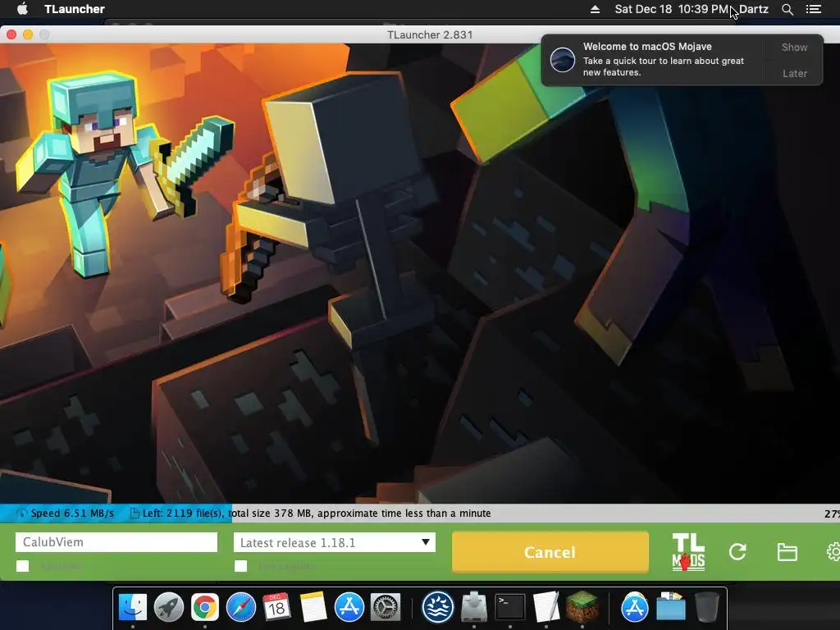The height and width of the screenshot is (630, 840).
Task: Click Later on macOS Mojave notification
Action: 794,73
